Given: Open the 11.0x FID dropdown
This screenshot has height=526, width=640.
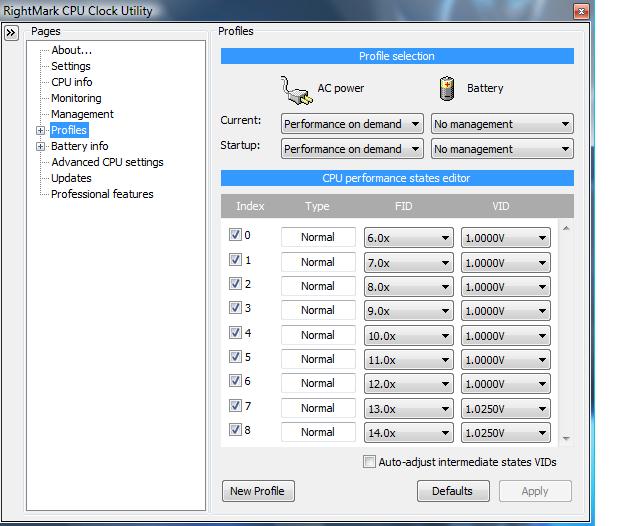Looking at the screenshot, I should click(x=409, y=360).
